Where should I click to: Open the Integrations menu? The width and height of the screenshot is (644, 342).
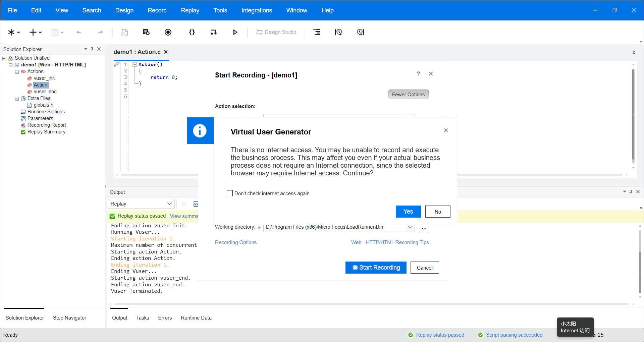coord(257,10)
